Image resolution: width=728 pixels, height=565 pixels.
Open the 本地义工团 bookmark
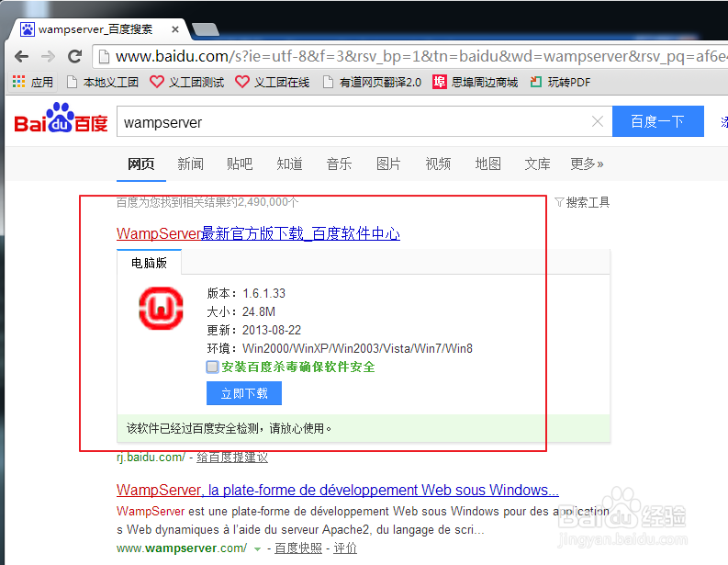(x=103, y=83)
